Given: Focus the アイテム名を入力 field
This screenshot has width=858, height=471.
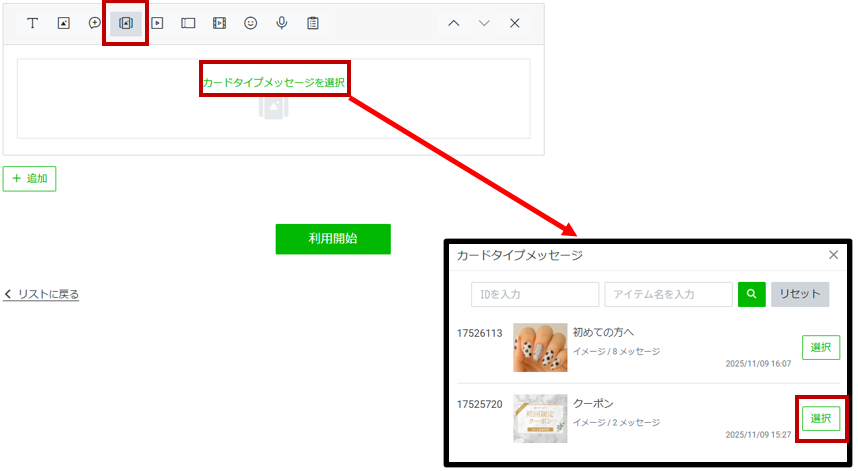Looking at the screenshot, I should point(668,294).
